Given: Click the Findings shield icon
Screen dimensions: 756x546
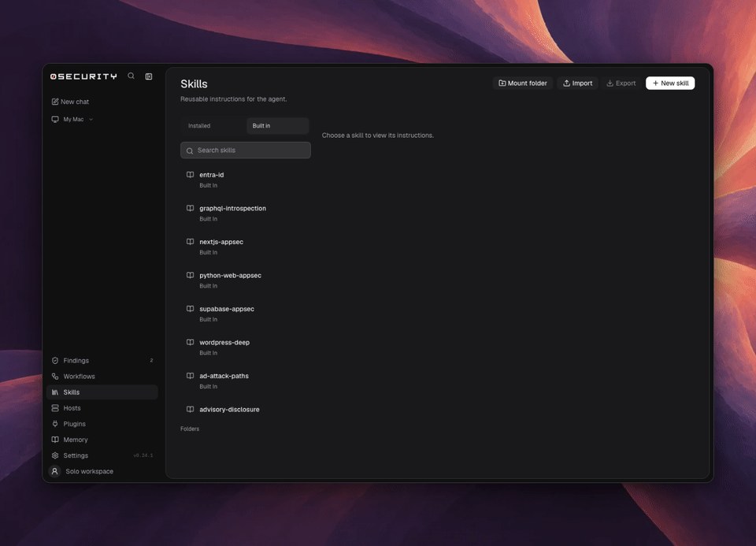Looking at the screenshot, I should tap(55, 360).
